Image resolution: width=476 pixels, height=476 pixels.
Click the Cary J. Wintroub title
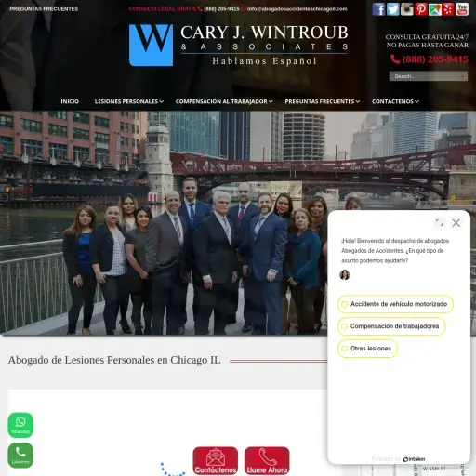pyautogui.click(x=264, y=33)
